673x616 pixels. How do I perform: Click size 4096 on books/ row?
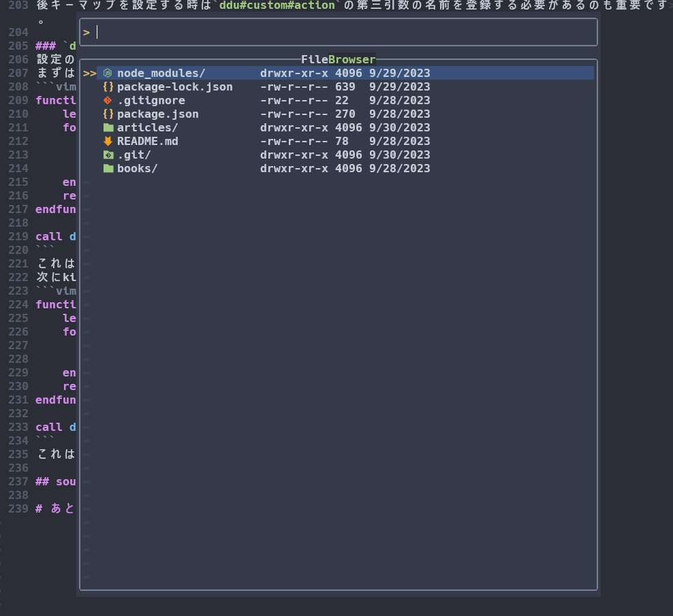[349, 169]
